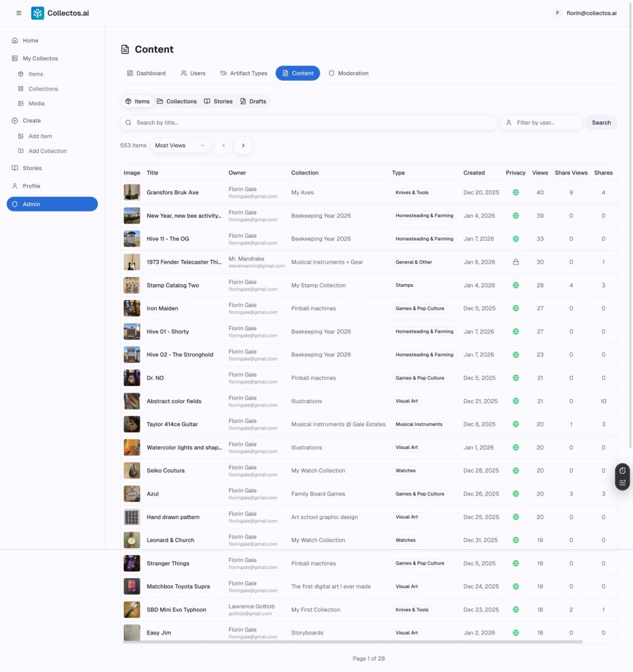This screenshot has height=672, width=633.
Task: Click the lock privacy icon for 1973 Fender Telecaster
Action: (x=516, y=262)
